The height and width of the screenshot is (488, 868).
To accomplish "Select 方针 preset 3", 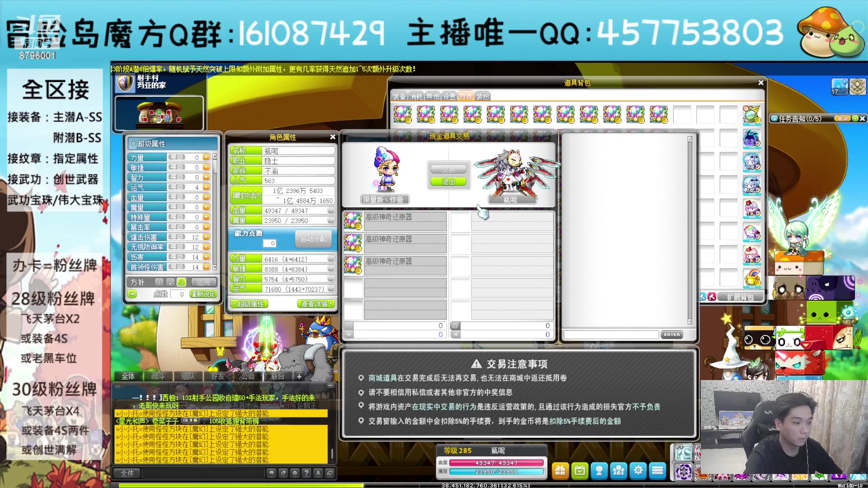I will point(181,282).
